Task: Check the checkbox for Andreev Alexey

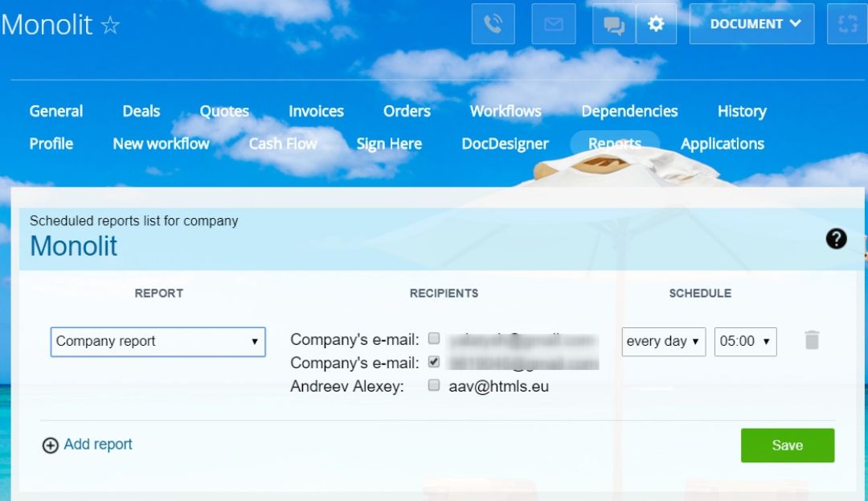Action: pos(434,386)
